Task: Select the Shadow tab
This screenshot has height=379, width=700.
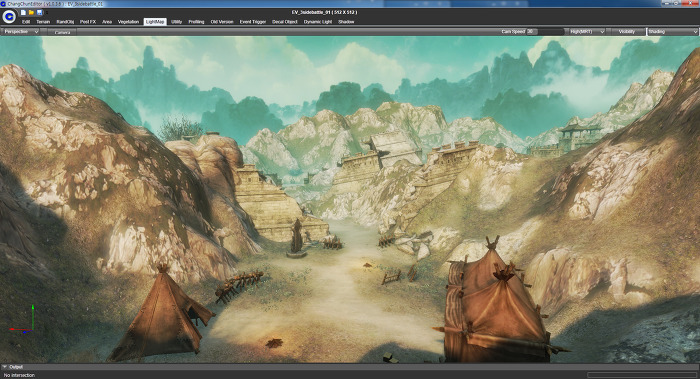Action: tap(346, 21)
